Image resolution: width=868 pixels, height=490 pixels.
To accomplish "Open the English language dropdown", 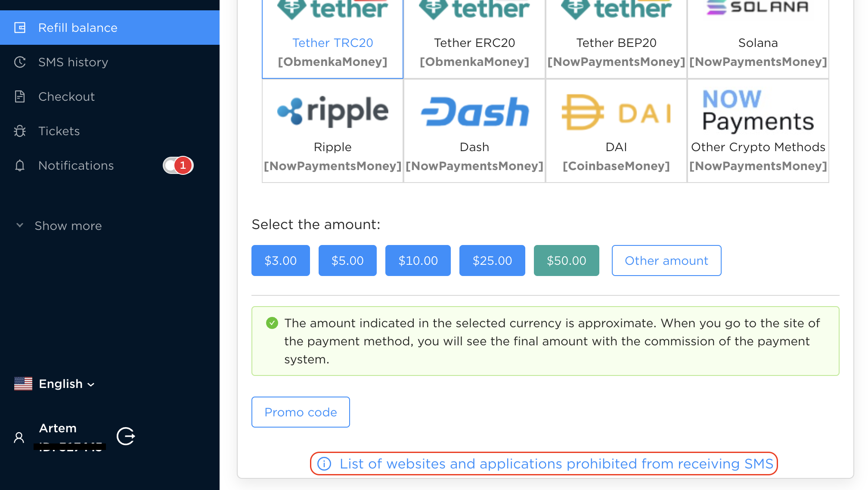I will [x=67, y=384].
